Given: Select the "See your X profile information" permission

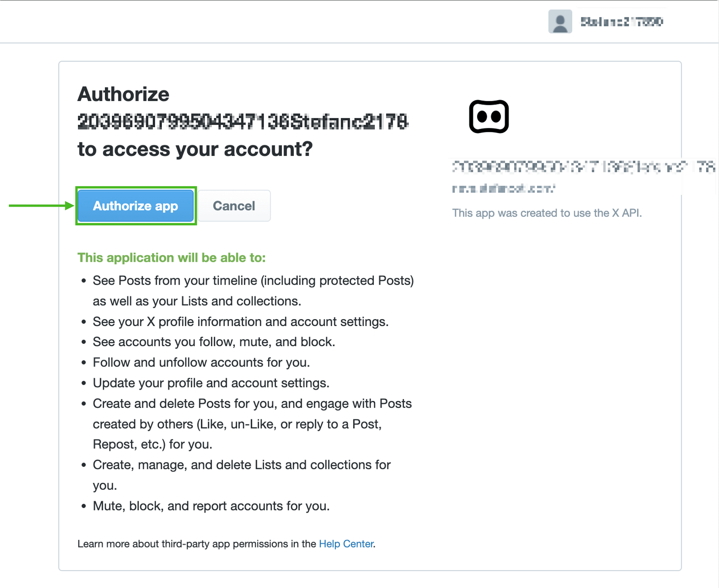Looking at the screenshot, I should (x=240, y=322).
